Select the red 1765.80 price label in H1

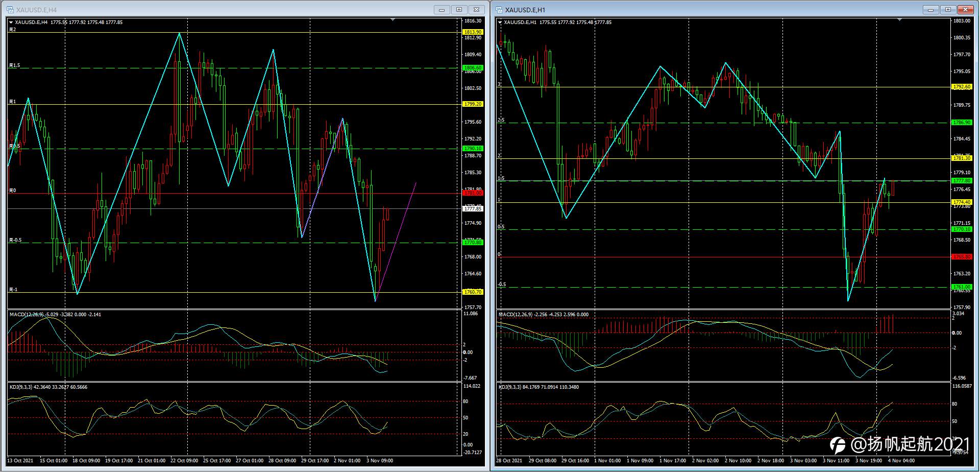click(x=962, y=257)
